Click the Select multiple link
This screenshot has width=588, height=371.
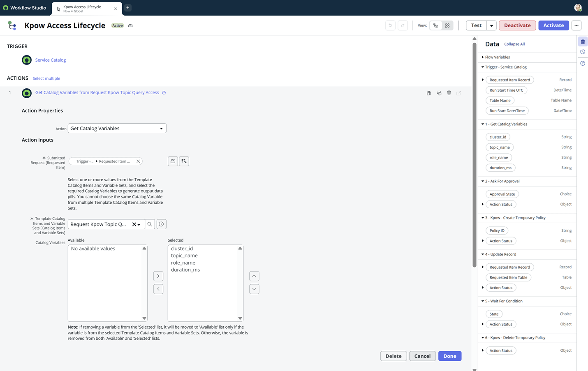[x=46, y=78]
